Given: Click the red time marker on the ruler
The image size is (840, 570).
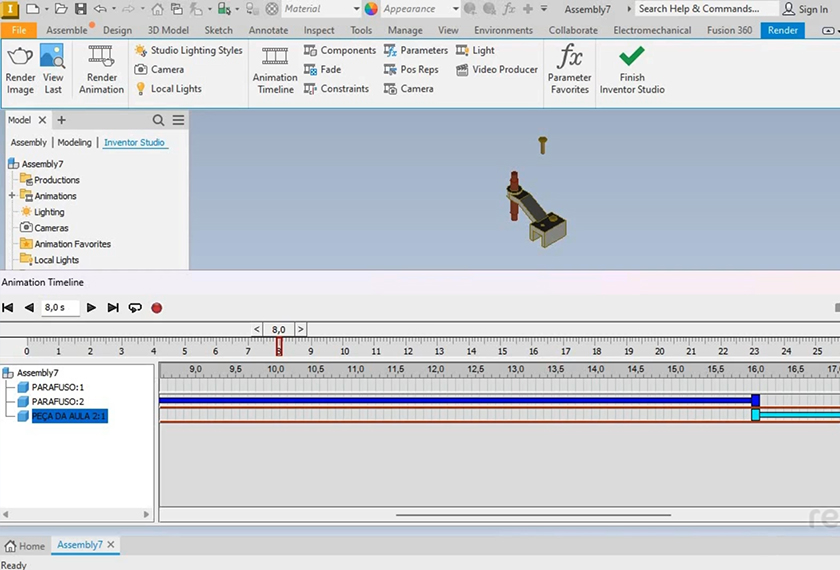Looking at the screenshot, I should click(x=279, y=347).
